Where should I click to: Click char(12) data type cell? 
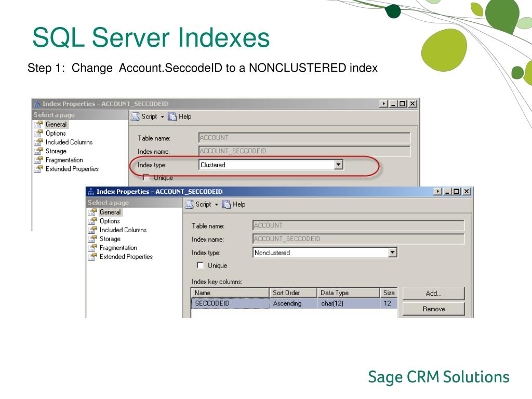click(x=349, y=303)
